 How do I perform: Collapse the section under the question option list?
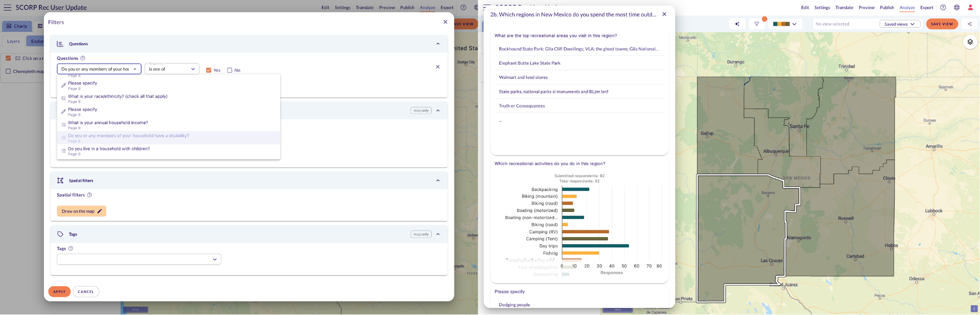(x=438, y=111)
